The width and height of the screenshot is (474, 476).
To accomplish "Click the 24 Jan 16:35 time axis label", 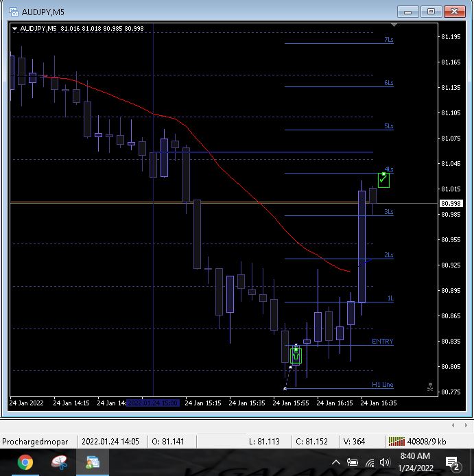I will tap(379, 403).
